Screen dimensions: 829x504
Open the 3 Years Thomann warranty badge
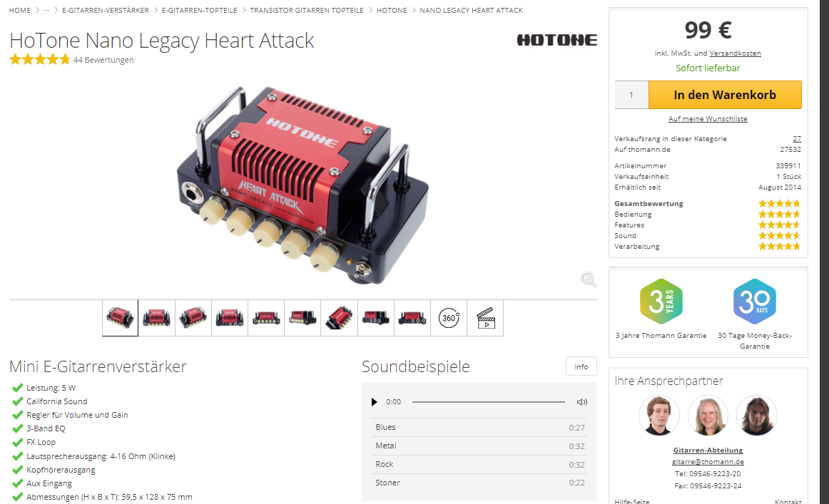pyautogui.click(x=661, y=301)
